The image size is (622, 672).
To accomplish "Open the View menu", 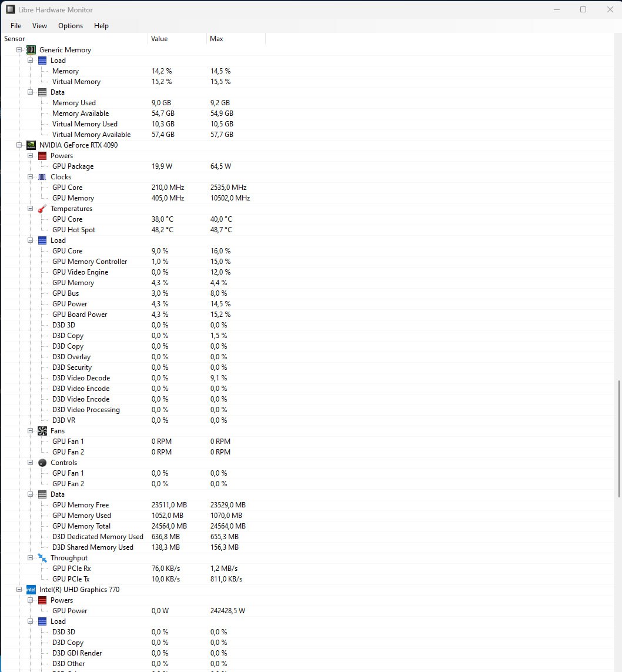I will [39, 26].
